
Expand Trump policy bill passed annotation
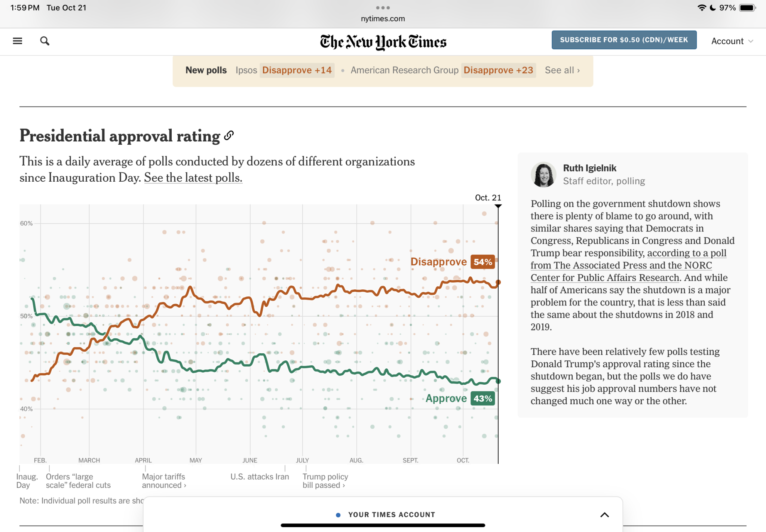325,481
